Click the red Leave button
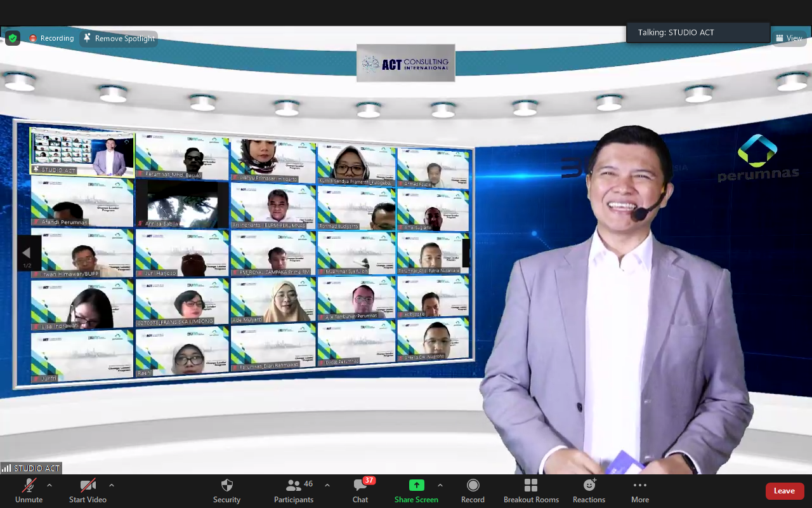Image resolution: width=812 pixels, height=508 pixels. [784, 491]
